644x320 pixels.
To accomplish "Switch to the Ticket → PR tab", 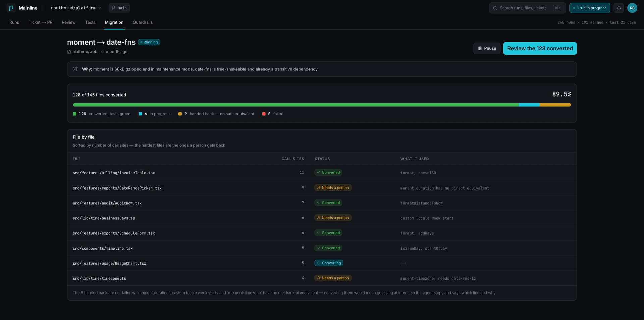I will pyautogui.click(x=40, y=22).
